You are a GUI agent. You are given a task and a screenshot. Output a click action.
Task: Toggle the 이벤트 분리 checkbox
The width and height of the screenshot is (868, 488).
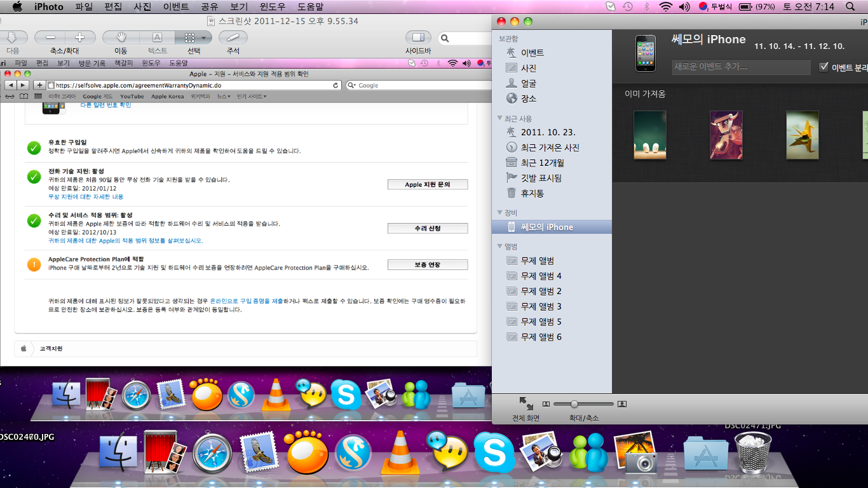coord(824,67)
